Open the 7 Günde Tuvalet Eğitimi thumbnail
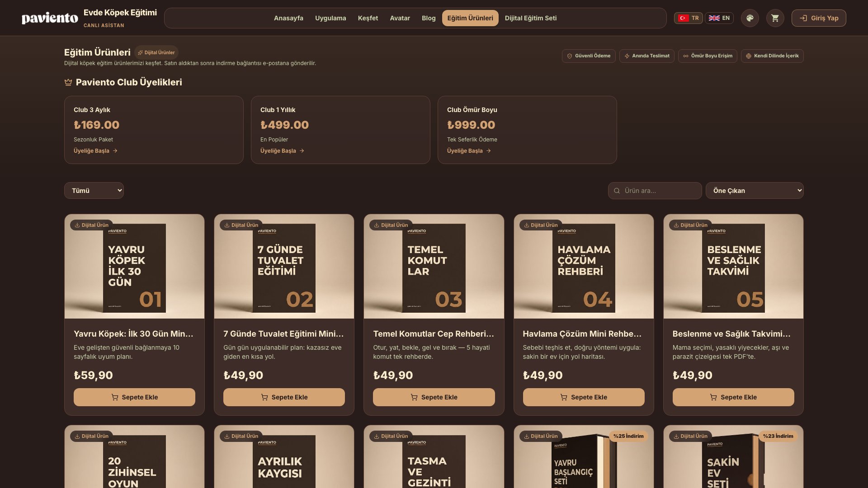Viewport: 868px width, 488px height. coord(284,267)
